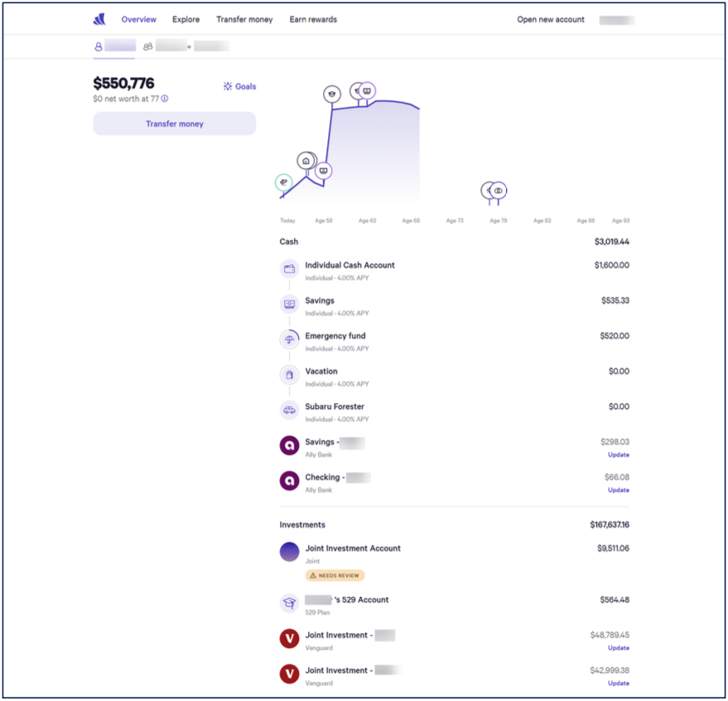Viewport: 728px width, 701px height.
Task: Open the Subaru Forester savings category
Action: point(454,412)
